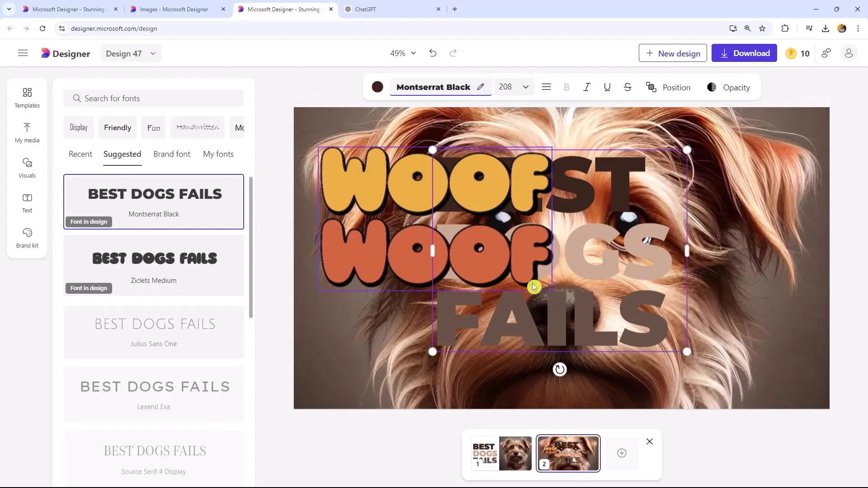Expand the font size dropdown field
Screen dimensions: 868x488
pos(526,88)
